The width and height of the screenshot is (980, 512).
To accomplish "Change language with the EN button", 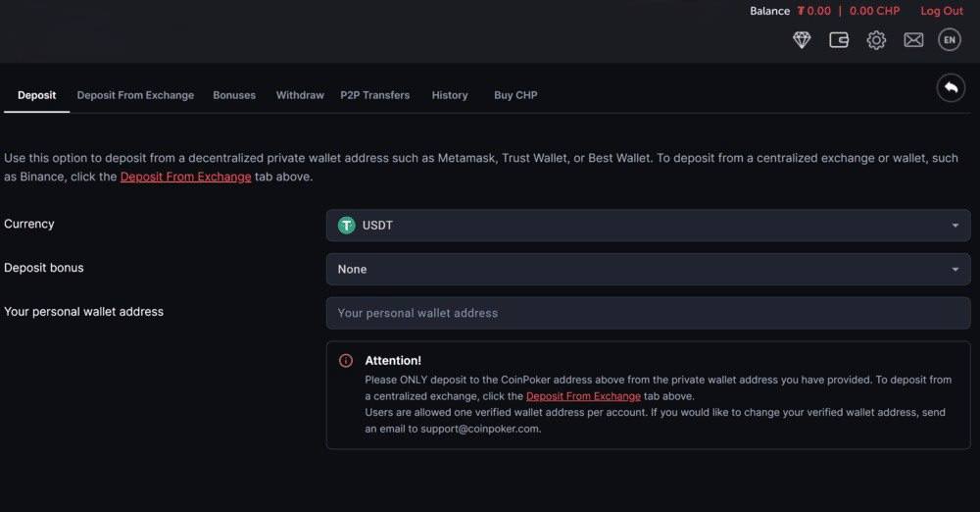I will pyautogui.click(x=950, y=40).
